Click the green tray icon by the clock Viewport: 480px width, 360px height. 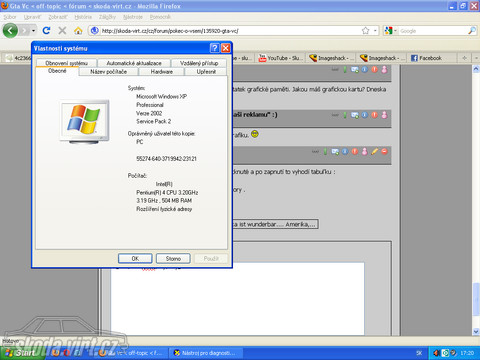(445, 353)
